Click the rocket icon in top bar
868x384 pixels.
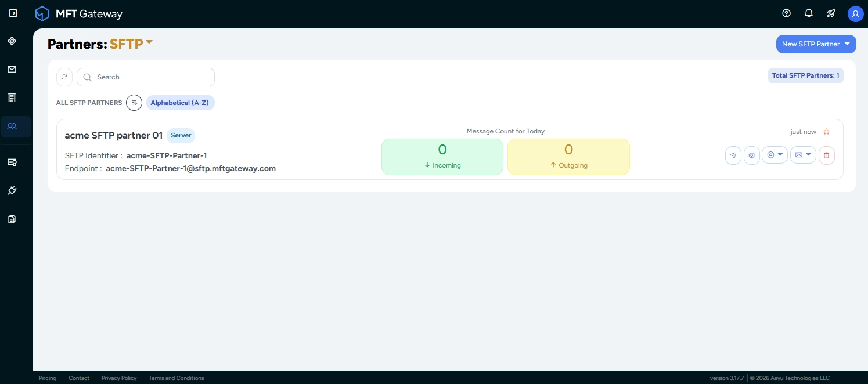(x=831, y=13)
